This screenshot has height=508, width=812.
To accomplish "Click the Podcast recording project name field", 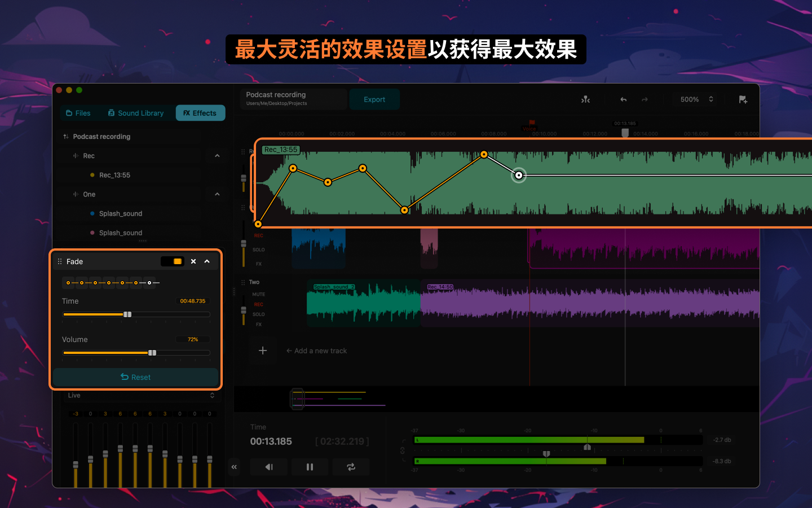I will (x=293, y=99).
